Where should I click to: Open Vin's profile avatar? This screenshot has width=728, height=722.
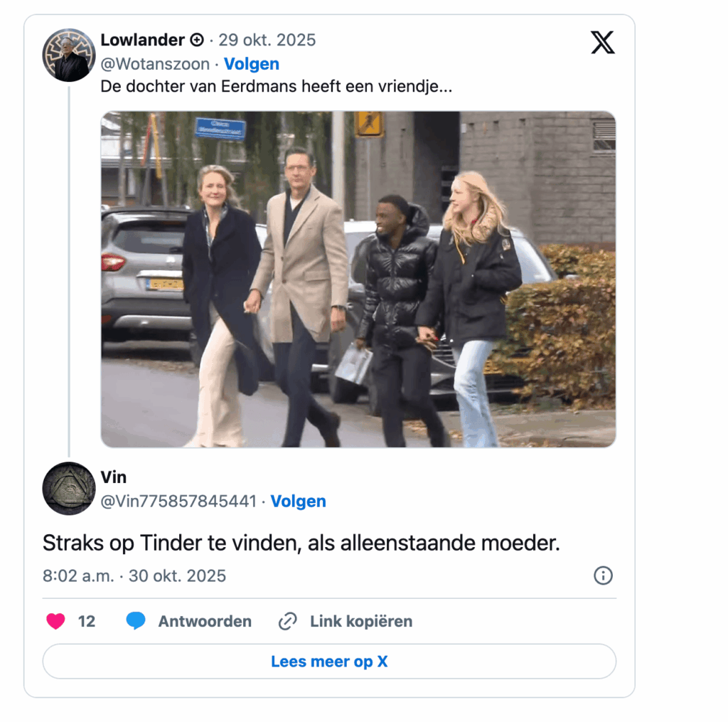(69, 488)
